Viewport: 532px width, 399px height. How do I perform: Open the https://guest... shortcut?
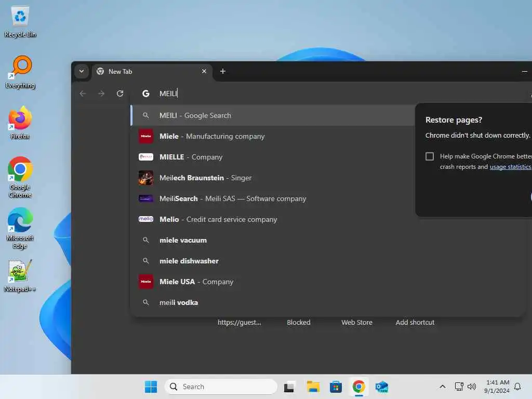coord(239,322)
